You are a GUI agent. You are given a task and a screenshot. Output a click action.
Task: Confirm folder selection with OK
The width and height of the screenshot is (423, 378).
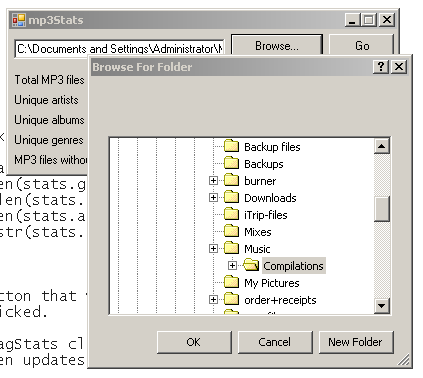coord(194,342)
